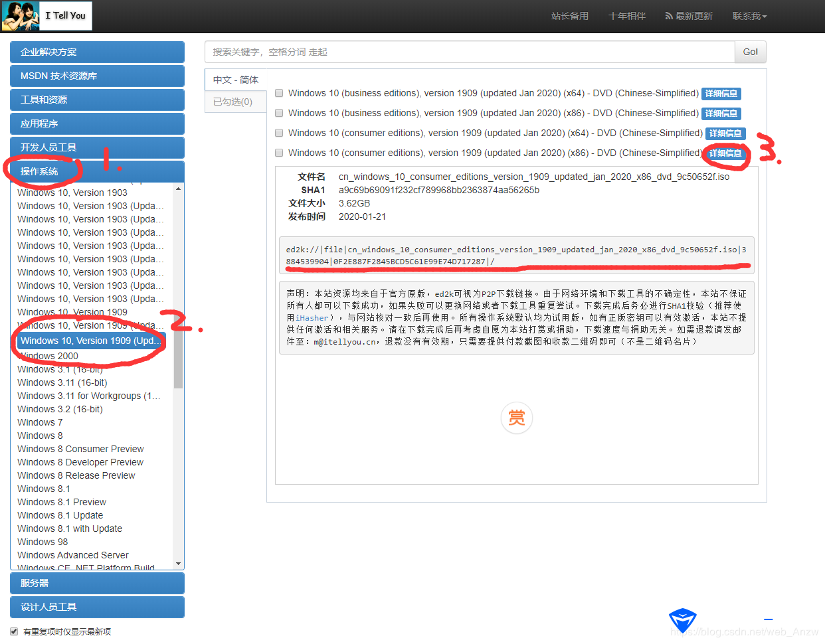Tick the consumer editions x86 DVD checkbox
825x644 pixels.
coord(279,153)
